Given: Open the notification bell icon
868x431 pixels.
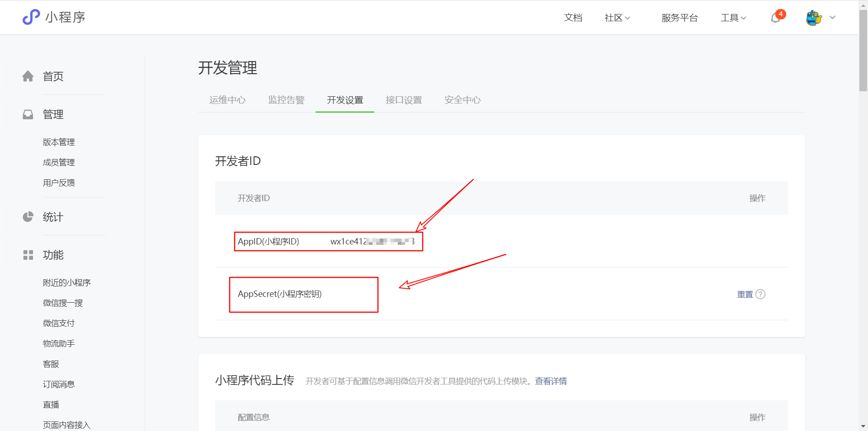Looking at the screenshot, I should coord(776,18).
